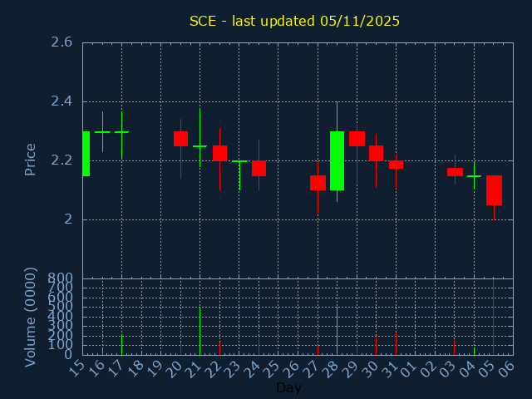This screenshot has height=399, width=532.
Task: Select the red candlestick on day 20
Action: [180, 139]
